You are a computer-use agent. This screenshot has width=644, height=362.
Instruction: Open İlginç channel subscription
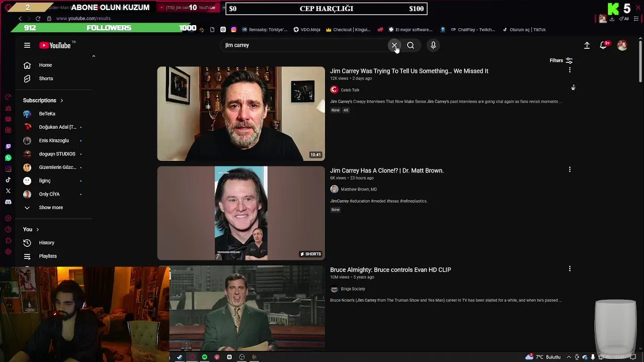tap(54, 180)
